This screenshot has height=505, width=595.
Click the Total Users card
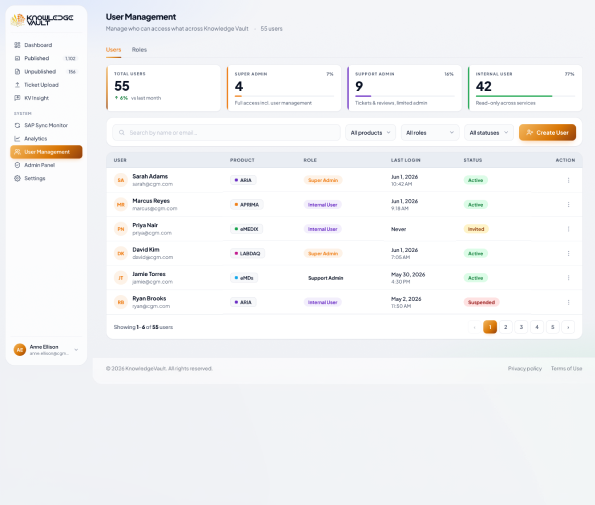(164, 88)
